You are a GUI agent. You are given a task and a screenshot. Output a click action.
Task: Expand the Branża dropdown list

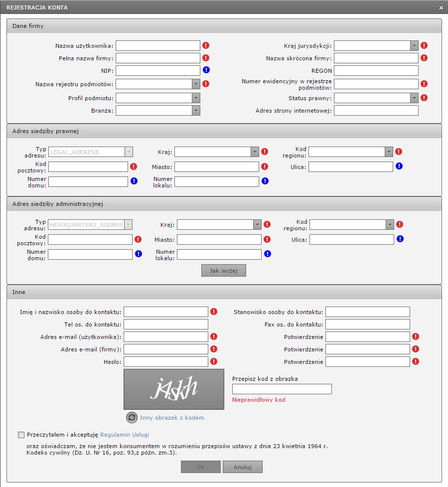point(196,111)
